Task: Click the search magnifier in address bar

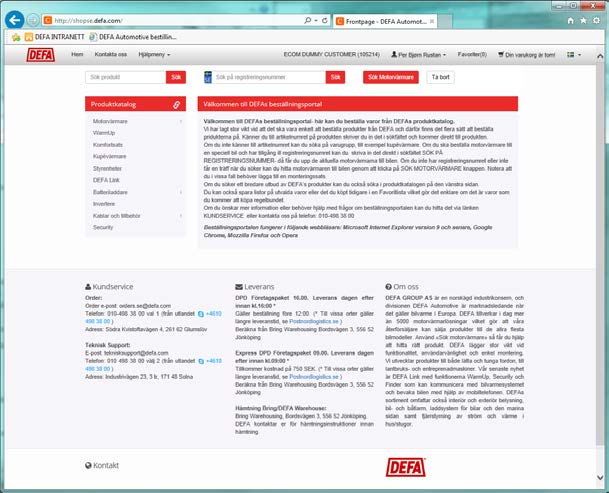Action: click(x=308, y=20)
